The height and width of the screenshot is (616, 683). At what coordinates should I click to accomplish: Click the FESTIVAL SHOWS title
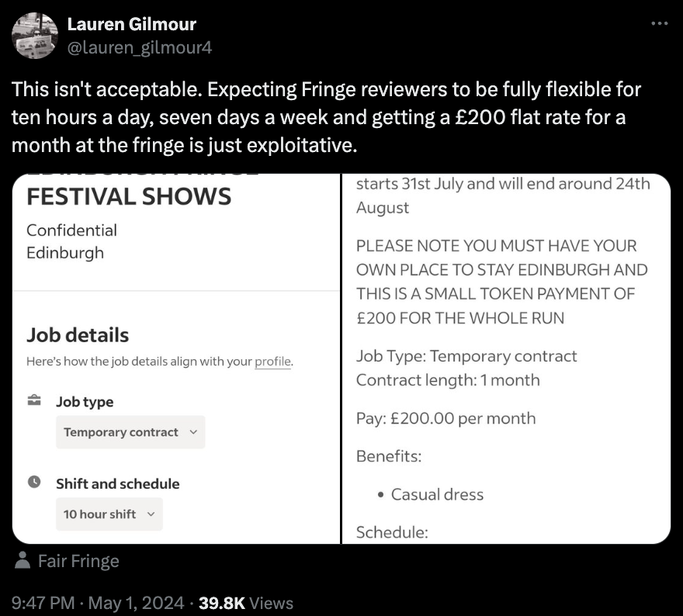click(x=129, y=196)
